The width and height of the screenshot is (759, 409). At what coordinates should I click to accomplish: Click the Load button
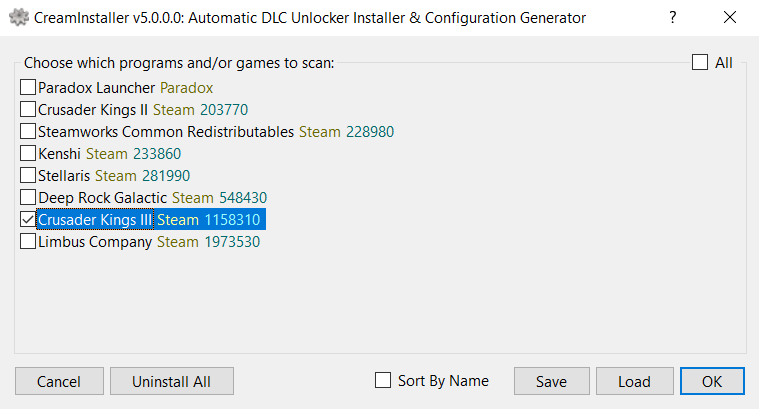[634, 381]
